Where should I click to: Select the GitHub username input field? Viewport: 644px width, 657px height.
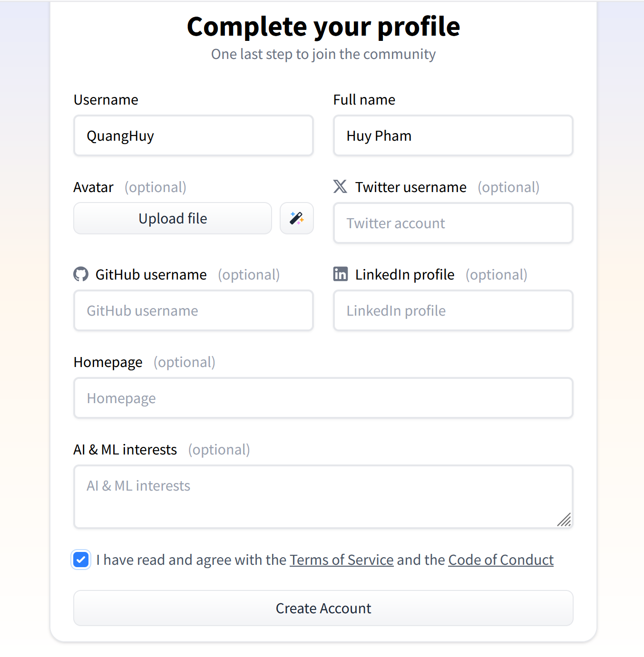[x=194, y=310]
